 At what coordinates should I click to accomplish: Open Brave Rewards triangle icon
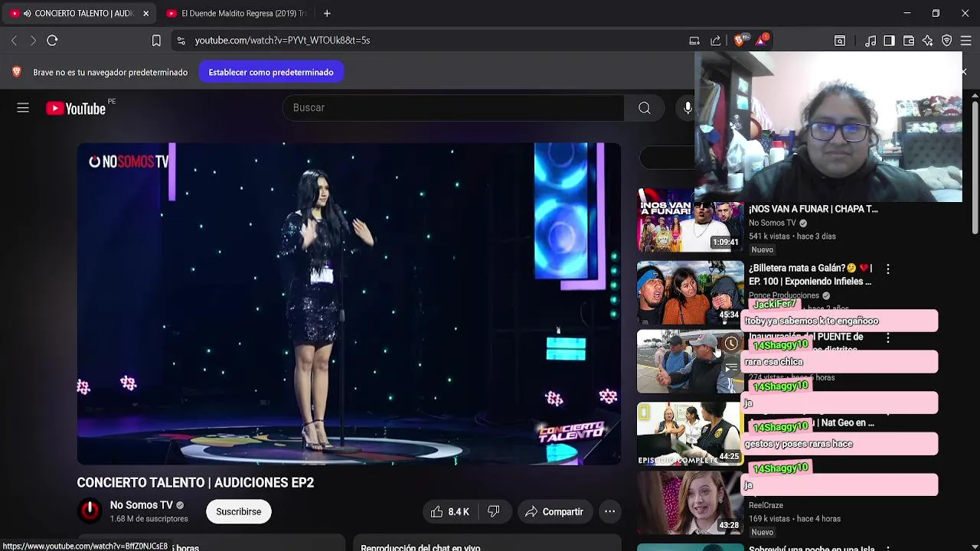[x=762, y=41]
